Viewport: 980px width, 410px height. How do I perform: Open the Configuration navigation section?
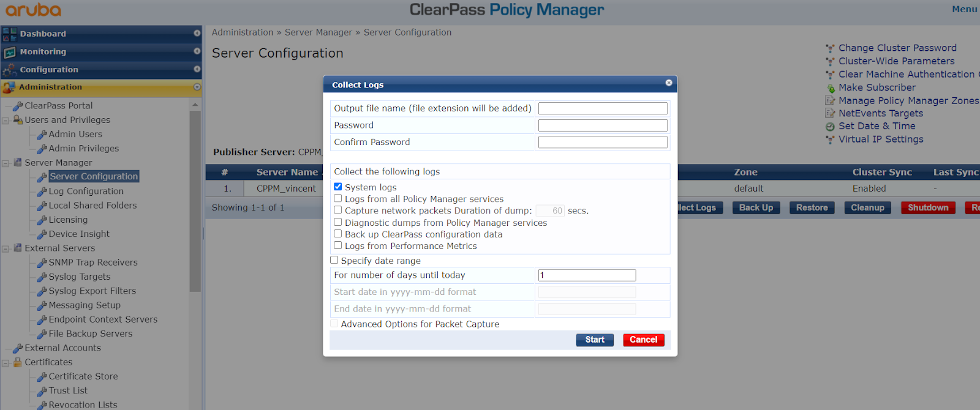101,70
